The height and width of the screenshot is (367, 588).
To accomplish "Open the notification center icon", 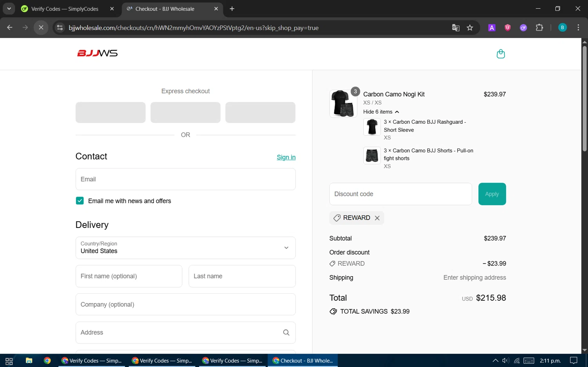I will click(573, 361).
